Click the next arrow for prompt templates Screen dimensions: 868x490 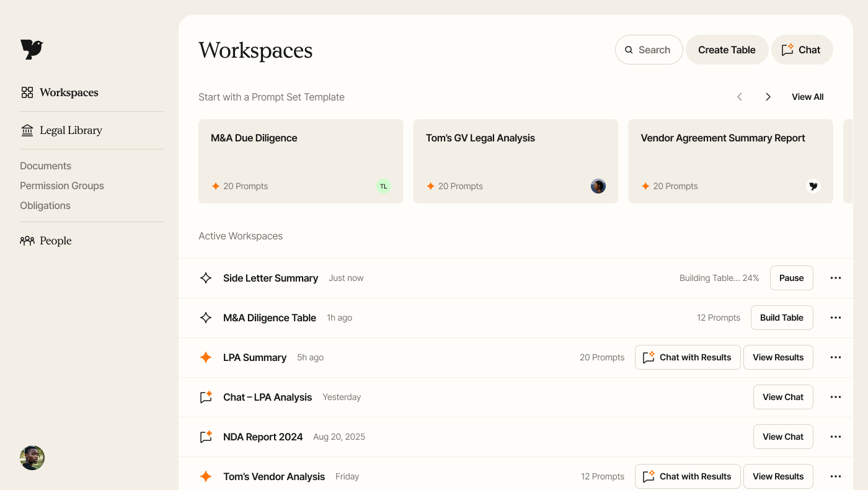(x=768, y=97)
